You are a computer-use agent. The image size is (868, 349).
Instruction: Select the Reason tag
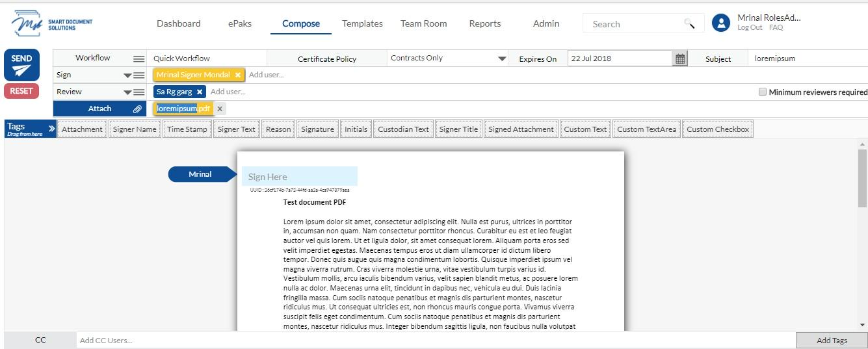click(278, 129)
